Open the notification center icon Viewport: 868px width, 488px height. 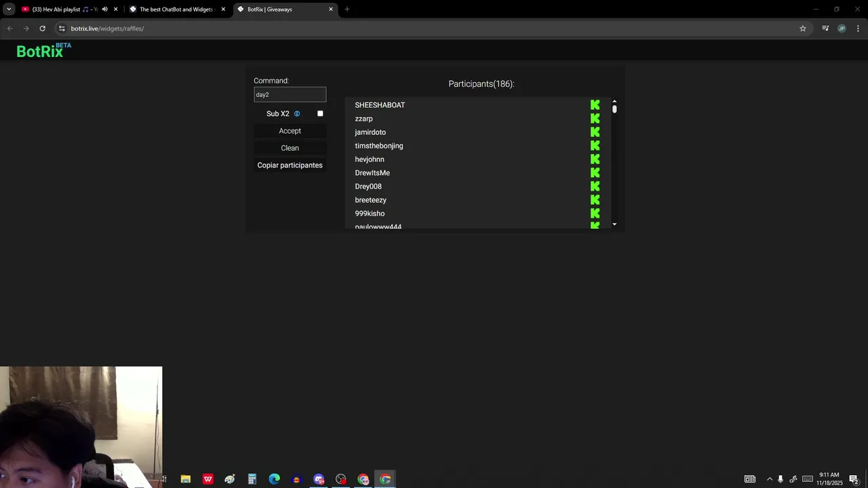(x=854, y=479)
